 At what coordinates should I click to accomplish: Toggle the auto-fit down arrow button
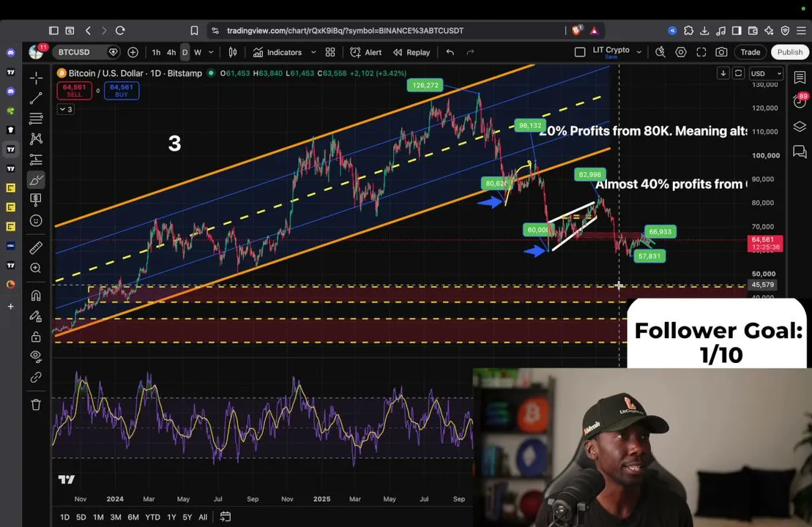(723, 73)
